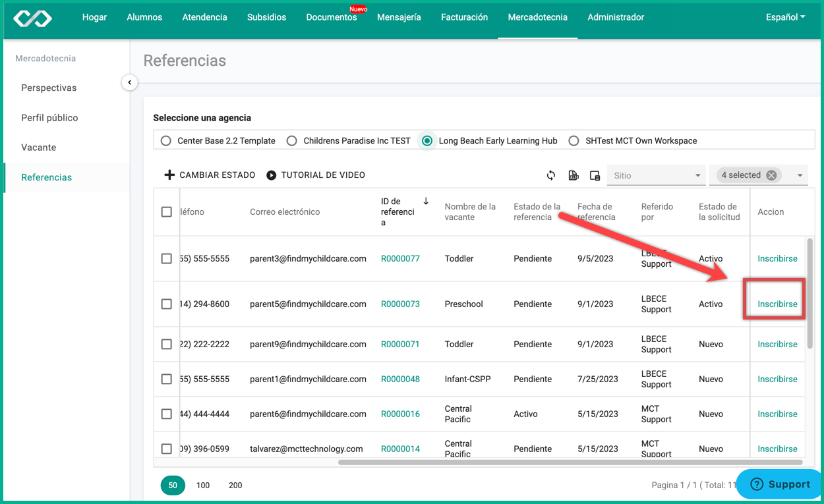Click the table's horizontal scrollbar
824x504 pixels.
tap(570, 462)
